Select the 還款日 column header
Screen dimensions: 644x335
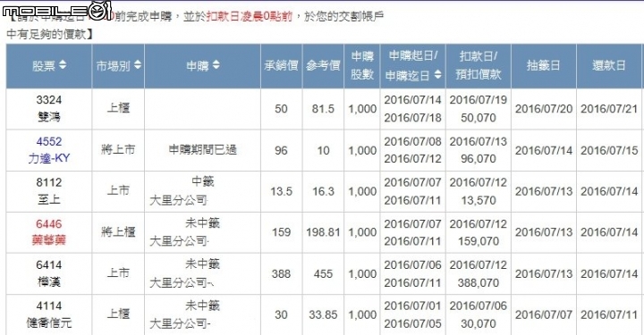pyautogui.click(x=609, y=65)
